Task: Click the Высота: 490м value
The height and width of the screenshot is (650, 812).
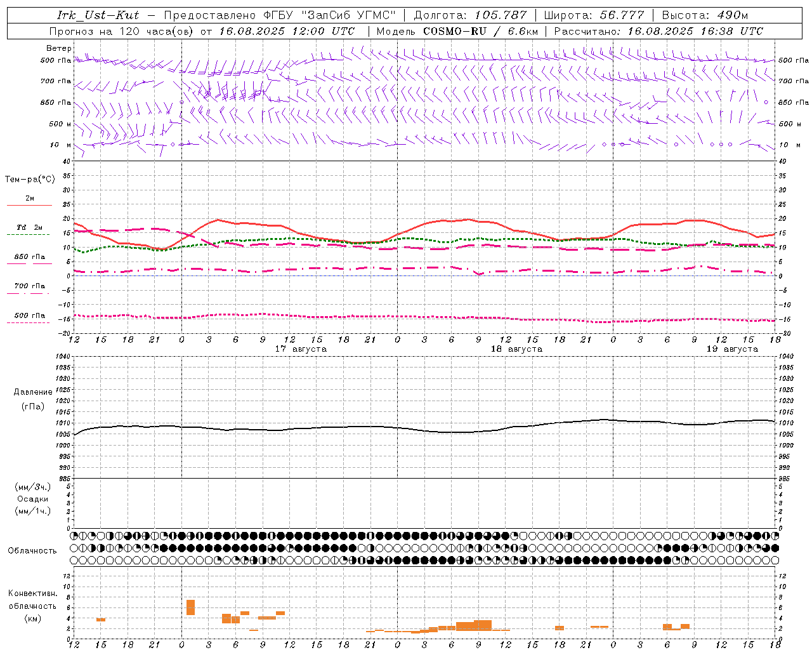Action: [705, 15]
